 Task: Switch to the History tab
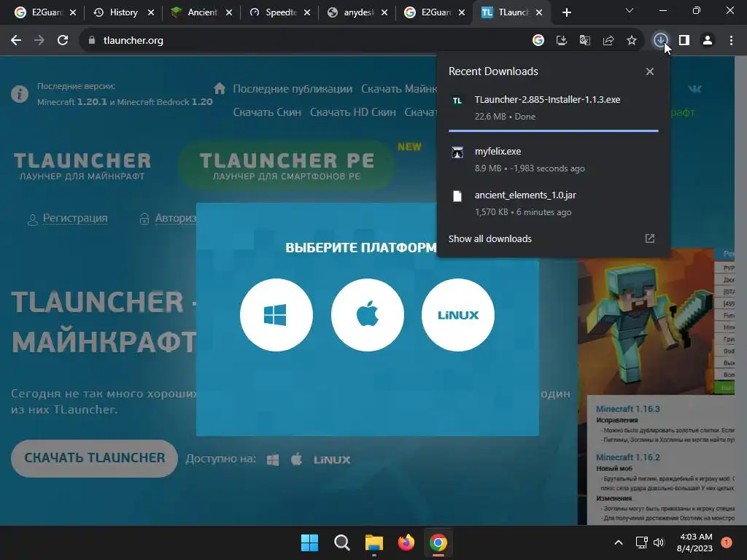pyautogui.click(x=123, y=12)
